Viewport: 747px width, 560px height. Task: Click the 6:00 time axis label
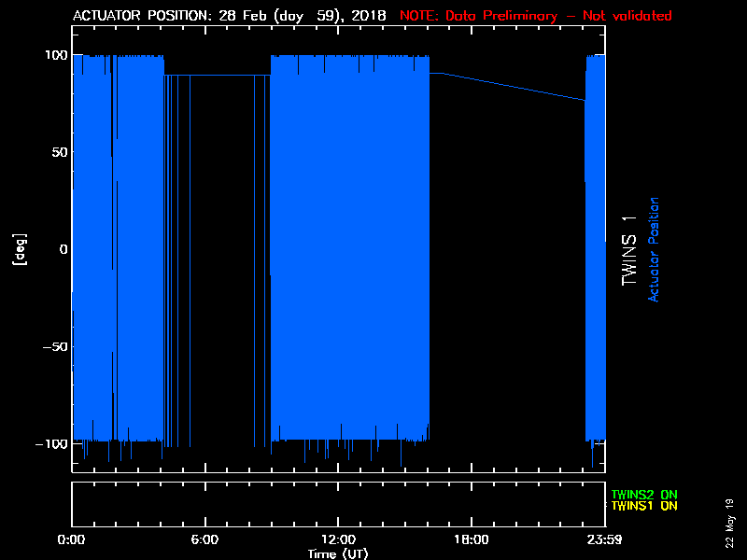204,540
